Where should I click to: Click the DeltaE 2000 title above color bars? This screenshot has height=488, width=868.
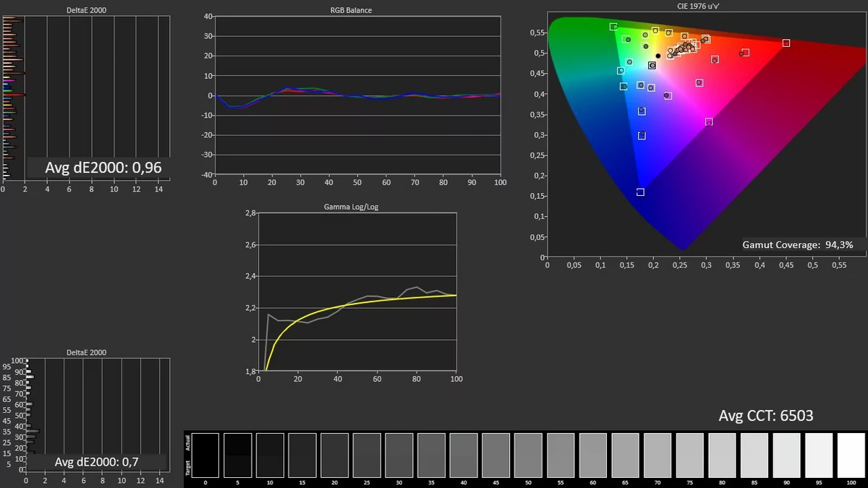tap(86, 10)
